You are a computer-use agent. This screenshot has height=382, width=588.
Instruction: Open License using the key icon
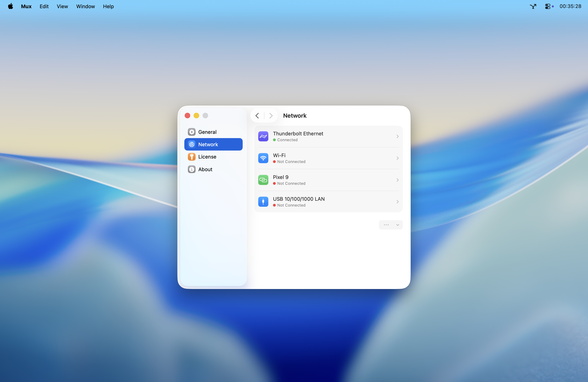[192, 157]
